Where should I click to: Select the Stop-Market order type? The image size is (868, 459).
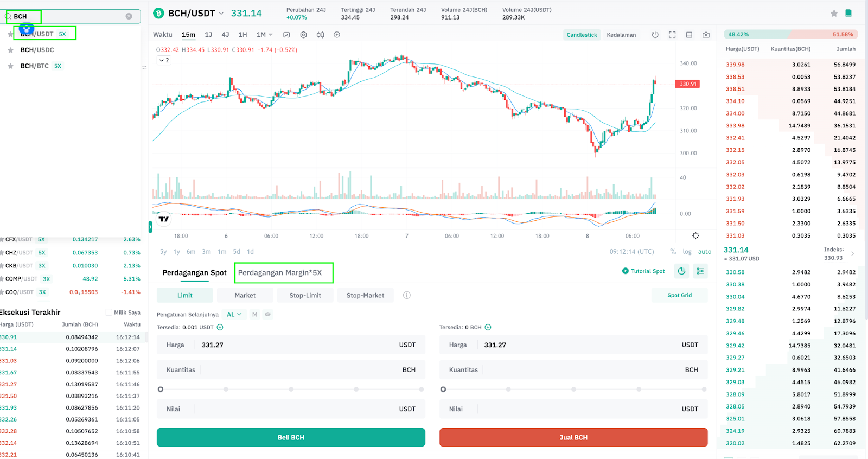(365, 295)
